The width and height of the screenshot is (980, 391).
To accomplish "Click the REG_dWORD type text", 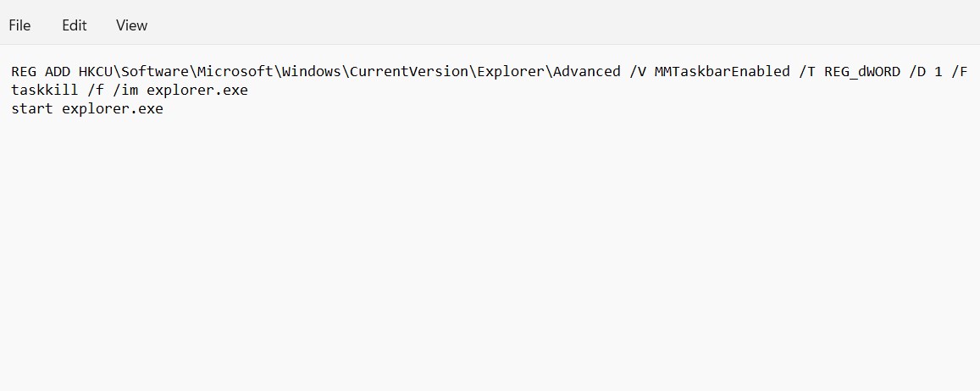I will (861, 71).
